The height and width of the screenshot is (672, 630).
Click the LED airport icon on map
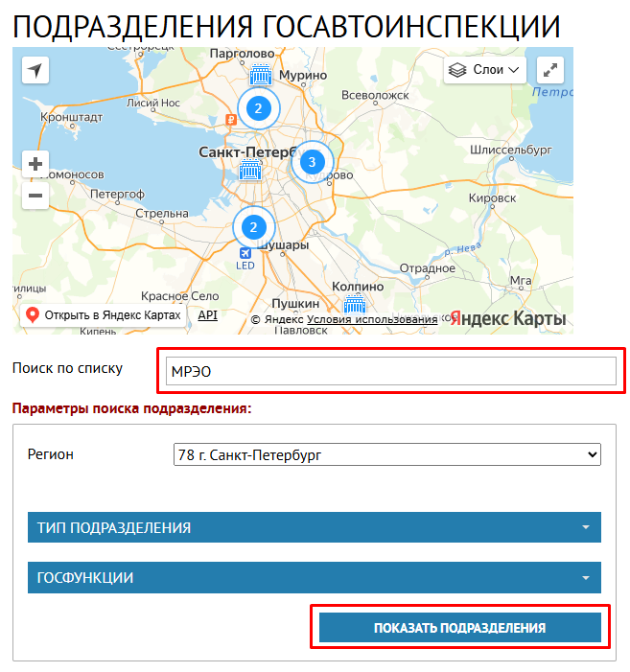click(245, 253)
